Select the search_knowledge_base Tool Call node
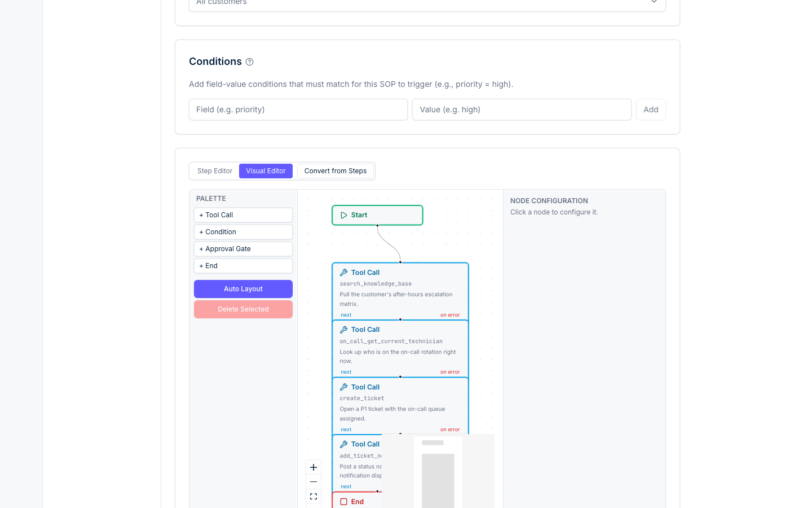The height and width of the screenshot is (508, 812). coord(400,291)
